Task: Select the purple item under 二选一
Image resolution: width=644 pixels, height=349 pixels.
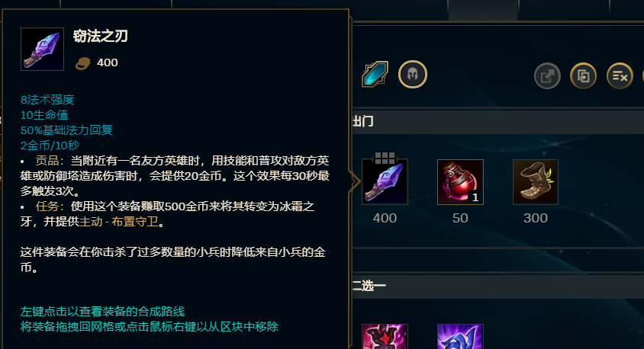Action: pyautogui.click(x=460, y=337)
